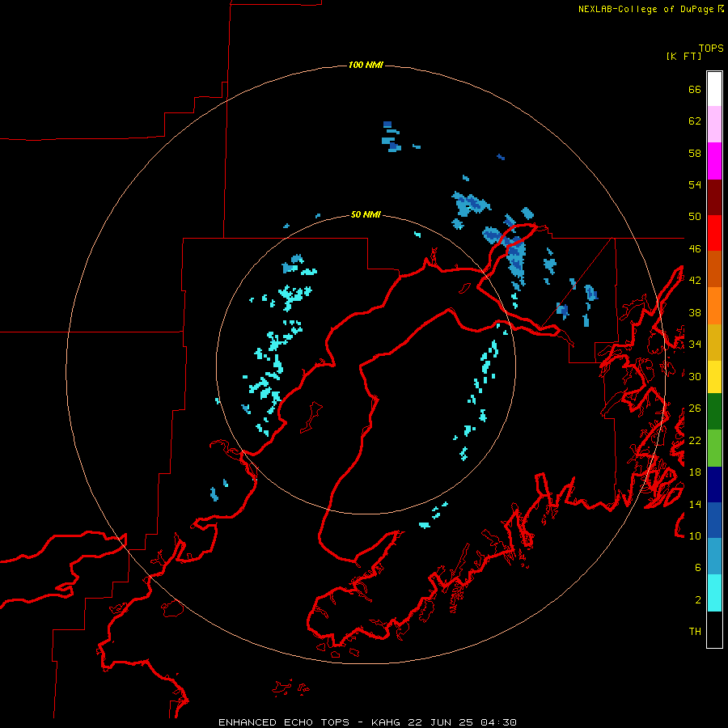Click the 46 legend value label
This screenshot has width=728, height=728.
coord(695,249)
